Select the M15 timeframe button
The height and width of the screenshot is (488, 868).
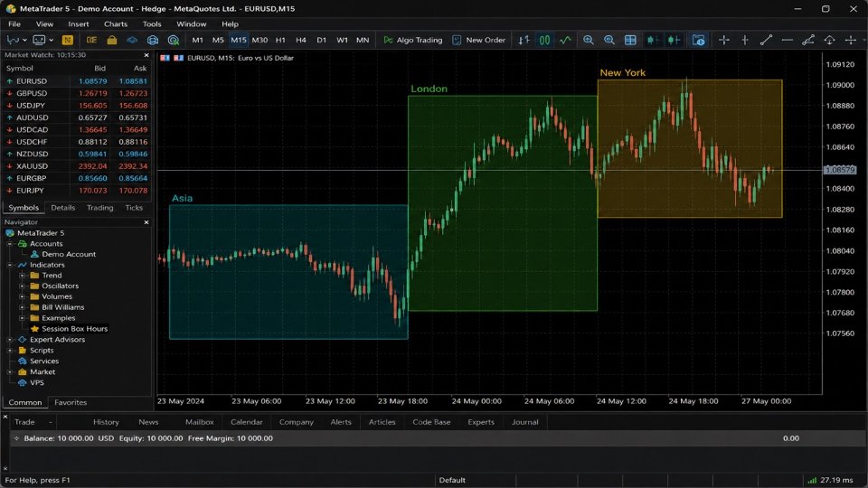click(x=239, y=40)
